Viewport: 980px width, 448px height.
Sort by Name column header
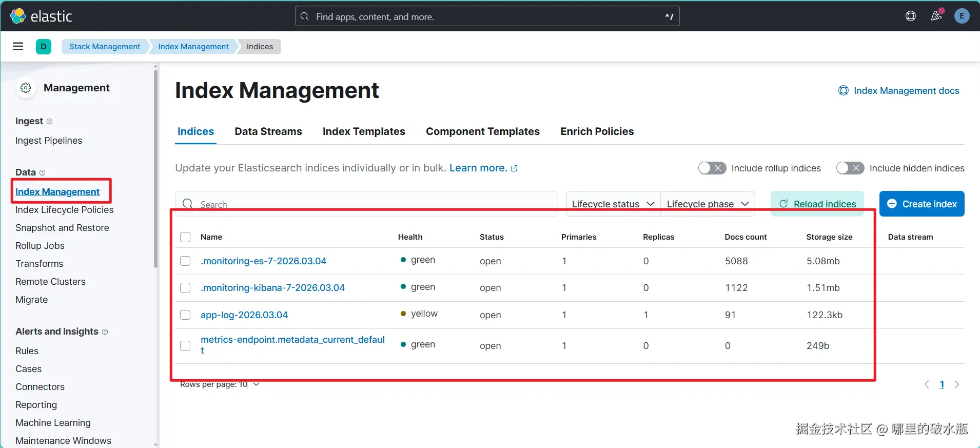[211, 237]
